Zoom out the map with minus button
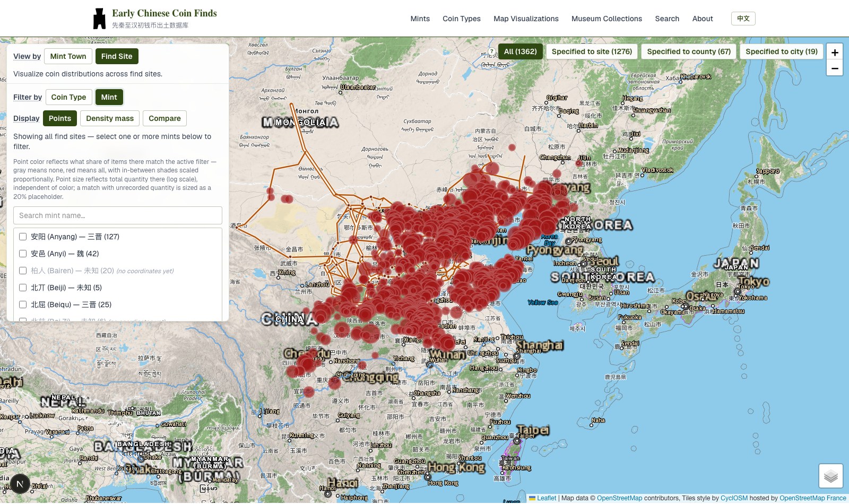This screenshot has height=504, width=849. (835, 68)
